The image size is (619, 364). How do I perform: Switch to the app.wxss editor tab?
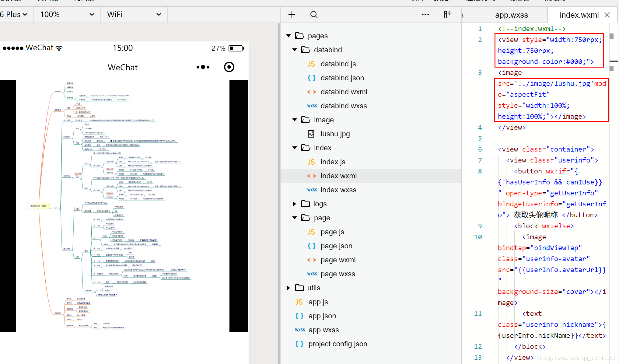(511, 15)
